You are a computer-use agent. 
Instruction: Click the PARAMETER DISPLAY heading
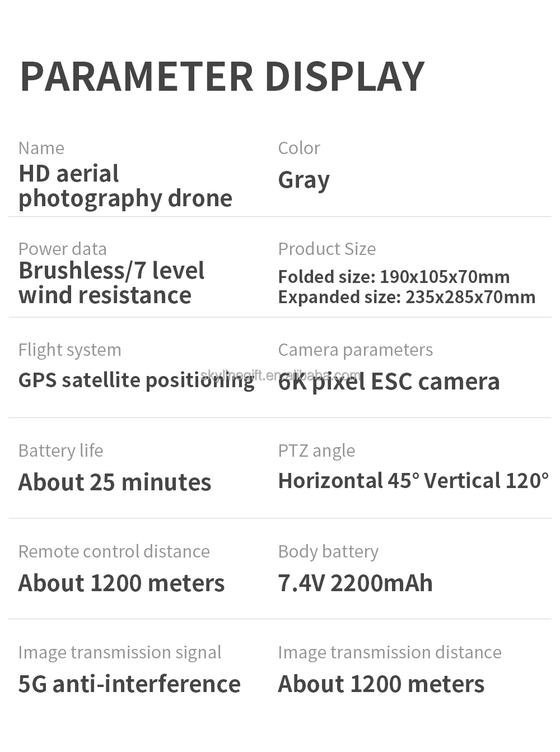[222, 77]
